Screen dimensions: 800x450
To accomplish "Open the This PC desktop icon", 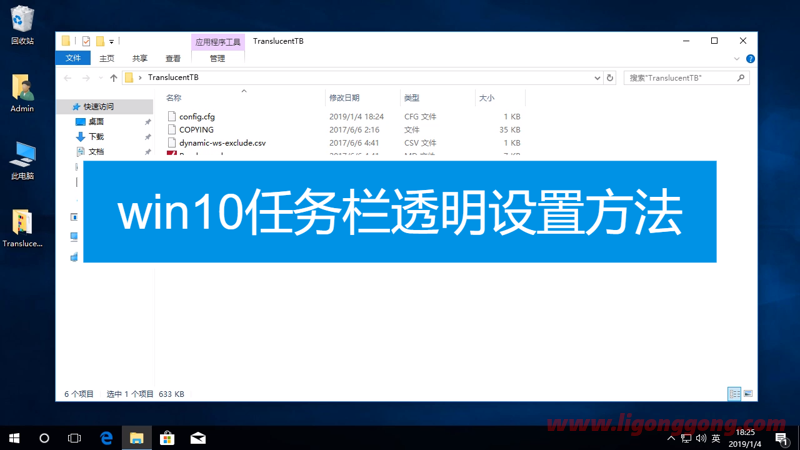I will pos(22,160).
